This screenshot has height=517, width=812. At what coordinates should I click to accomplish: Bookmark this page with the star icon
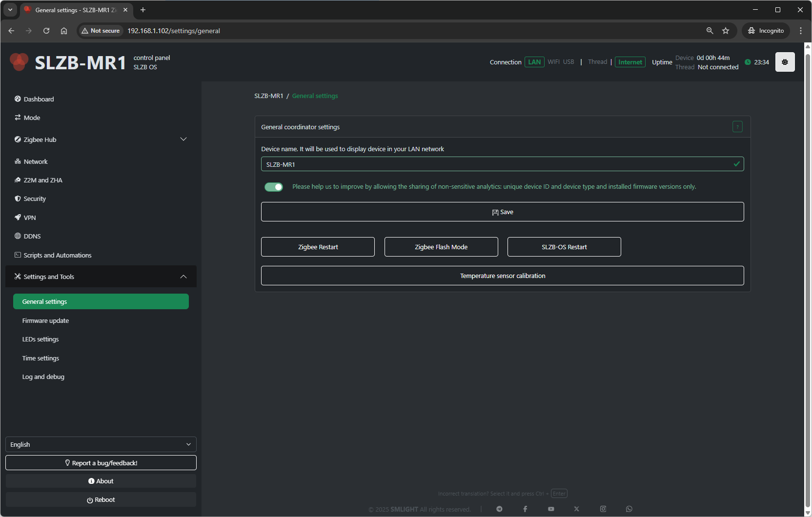[726, 31]
